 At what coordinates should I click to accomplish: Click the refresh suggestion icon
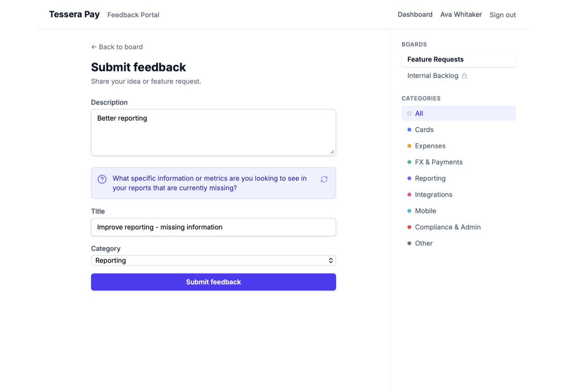324,179
